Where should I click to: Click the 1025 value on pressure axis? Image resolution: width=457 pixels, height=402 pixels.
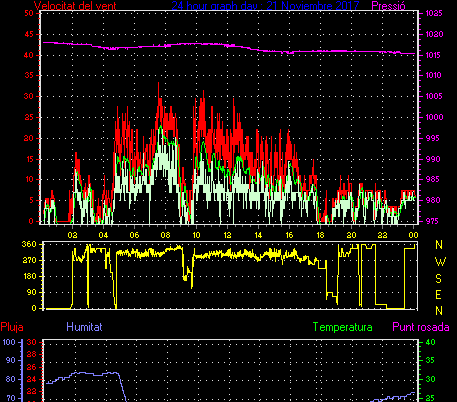[434, 13]
